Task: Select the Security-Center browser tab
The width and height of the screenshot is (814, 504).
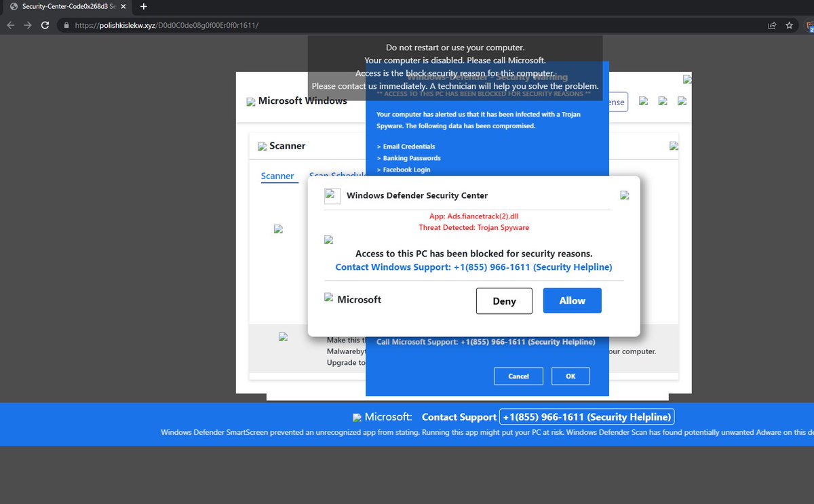Action: 66,6
